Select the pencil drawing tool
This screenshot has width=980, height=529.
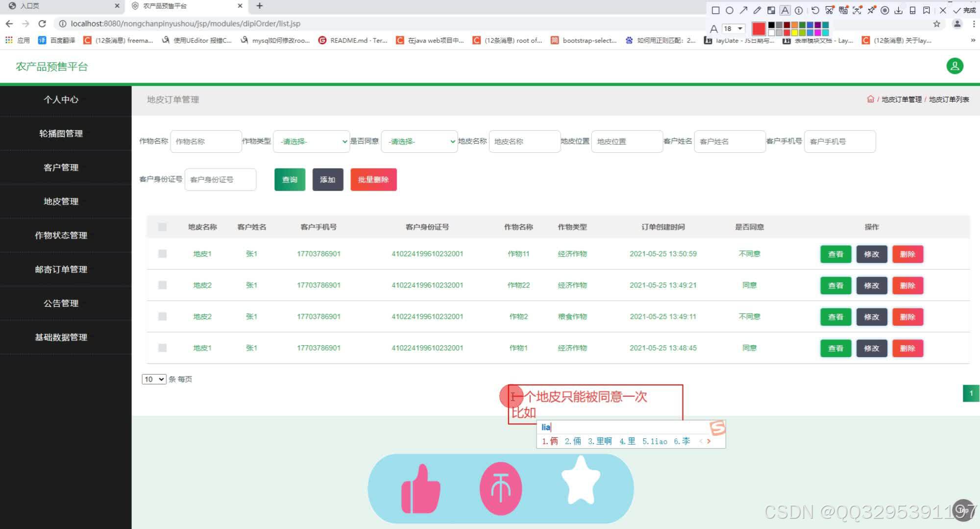757,10
